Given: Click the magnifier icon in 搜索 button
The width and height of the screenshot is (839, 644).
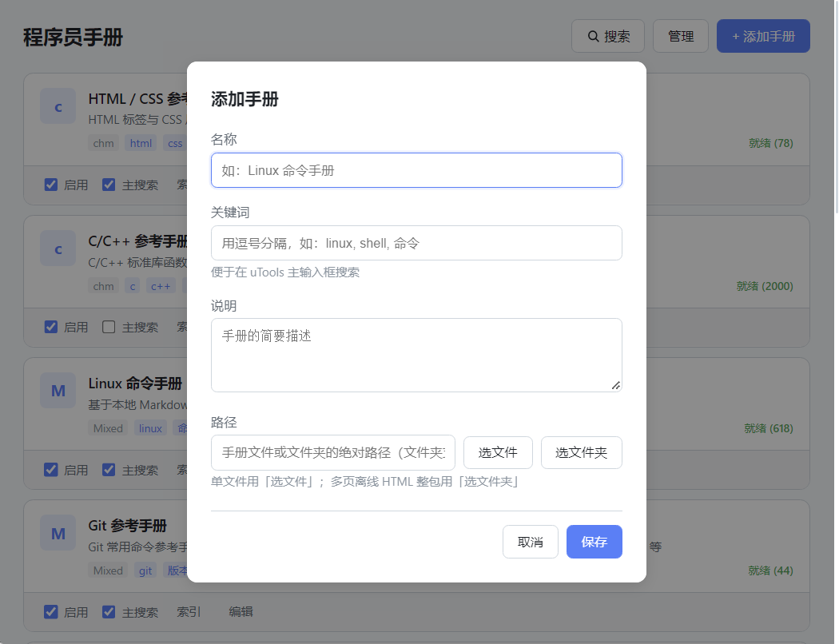Looking at the screenshot, I should [x=594, y=37].
